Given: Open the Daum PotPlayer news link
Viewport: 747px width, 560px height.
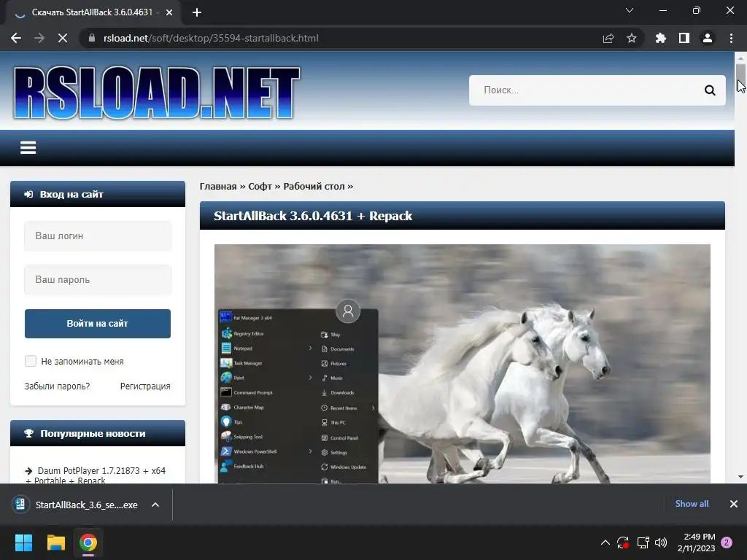Looking at the screenshot, I should click(96, 475).
